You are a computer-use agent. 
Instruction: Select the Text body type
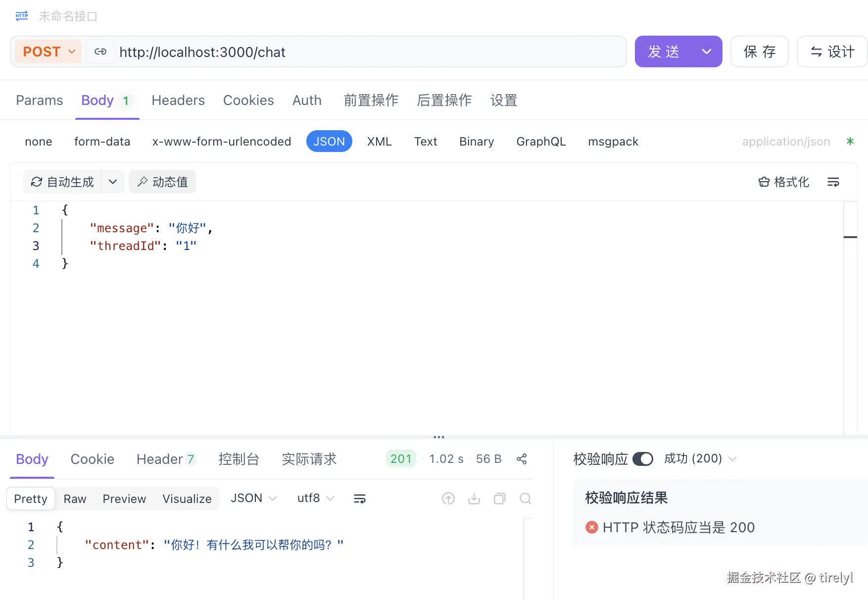click(x=426, y=142)
